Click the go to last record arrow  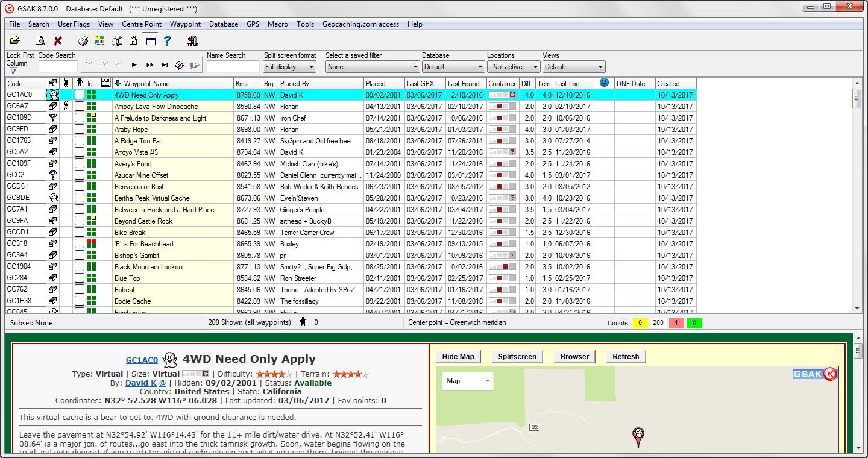click(165, 65)
